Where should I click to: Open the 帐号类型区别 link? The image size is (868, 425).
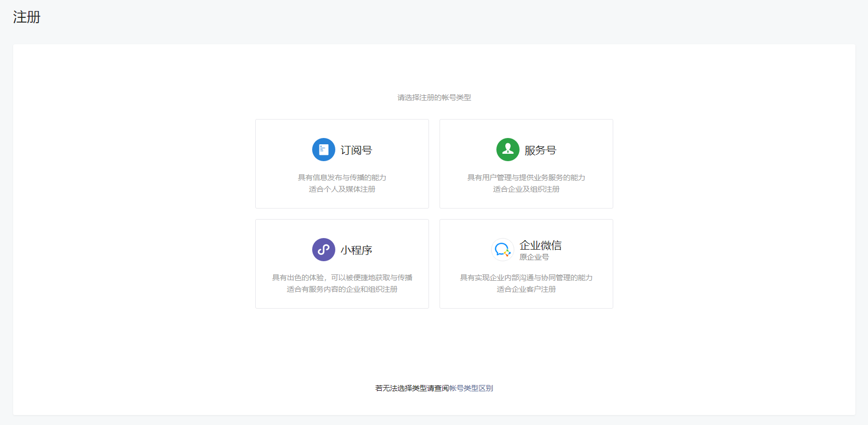coord(471,388)
